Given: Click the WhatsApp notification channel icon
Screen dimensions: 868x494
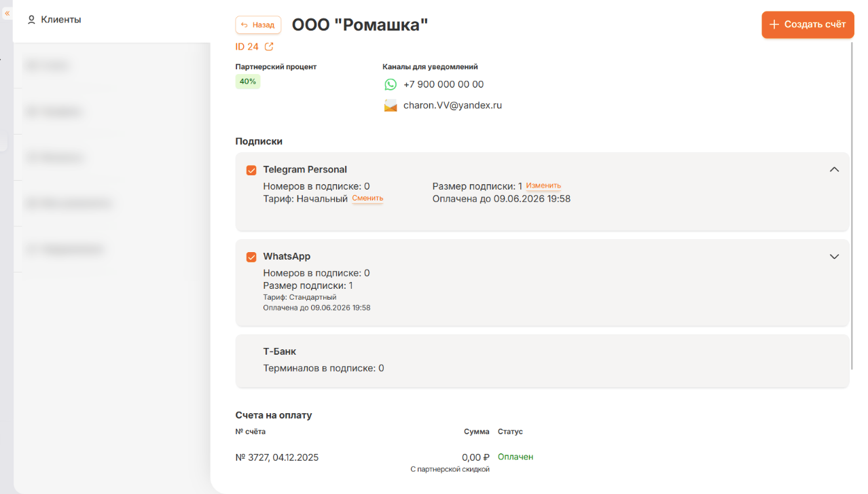Looking at the screenshot, I should click(x=391, y=85).
